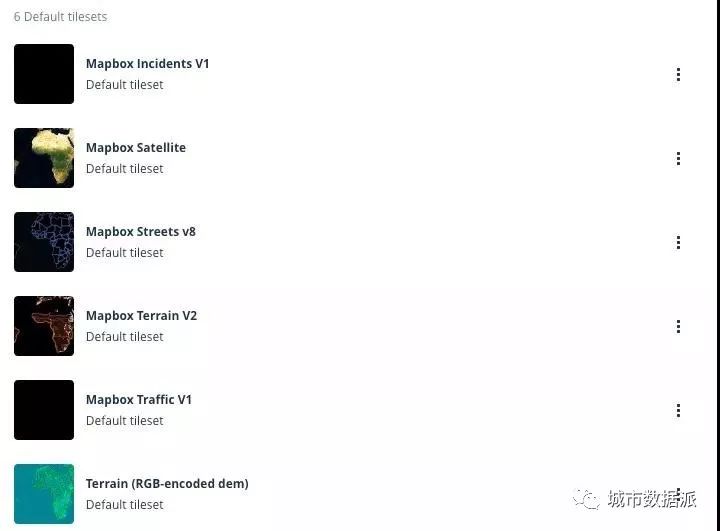The height and width of the screenshot is (531, 720).
Task: Click 'Default tileset' label under Mapbox Satellite
Action: (124, 169)
